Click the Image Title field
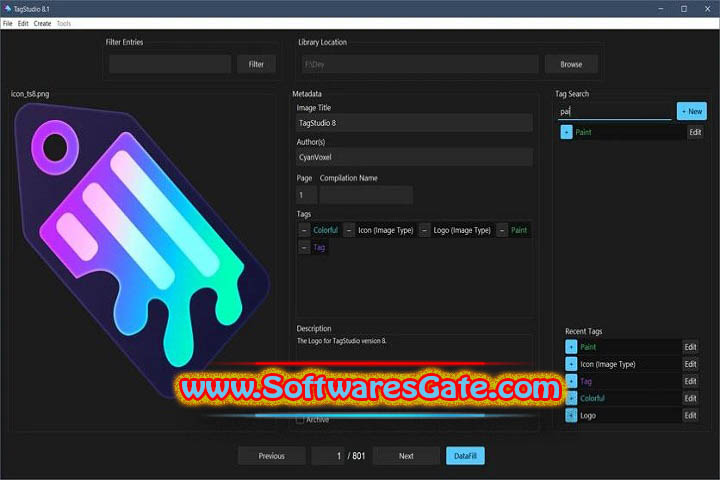 (414, 123)
